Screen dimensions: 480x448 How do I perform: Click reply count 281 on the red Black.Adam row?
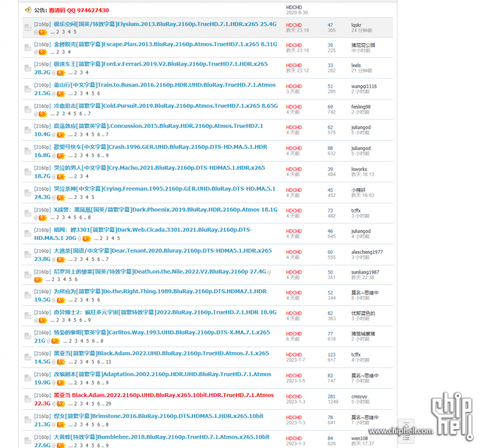[x=332, y=397]
